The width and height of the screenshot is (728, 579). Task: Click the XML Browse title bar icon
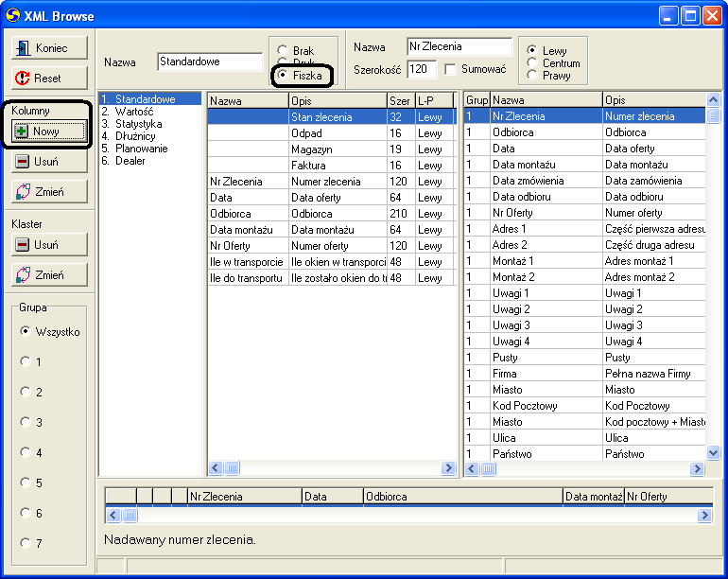[12, 15]
